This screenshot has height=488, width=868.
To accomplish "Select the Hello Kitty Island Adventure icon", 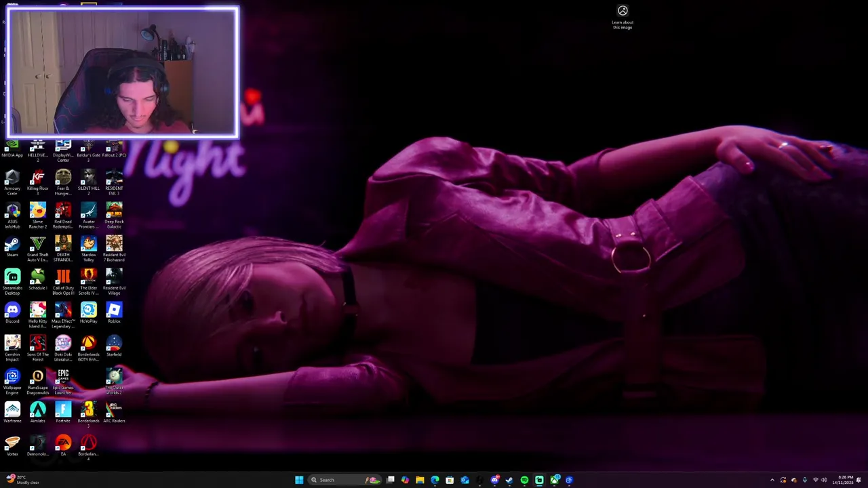I will (x=38, y=315).
